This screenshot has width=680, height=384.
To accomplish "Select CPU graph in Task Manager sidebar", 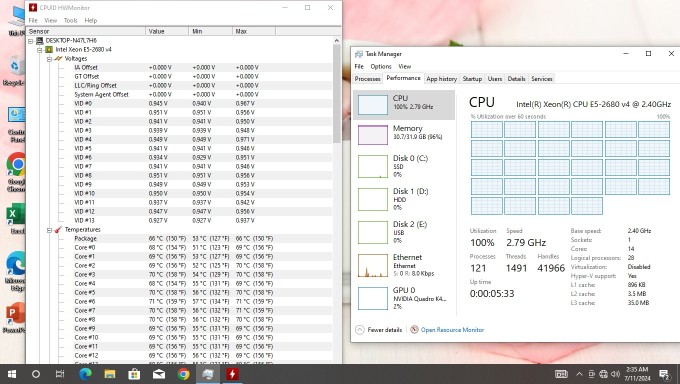I will click(x=404, y=105).
